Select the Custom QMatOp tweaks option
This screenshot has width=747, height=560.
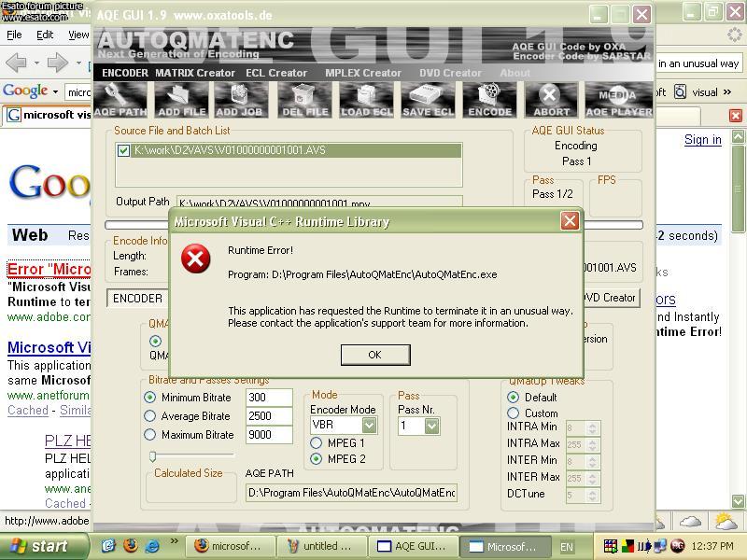(513, 413)
